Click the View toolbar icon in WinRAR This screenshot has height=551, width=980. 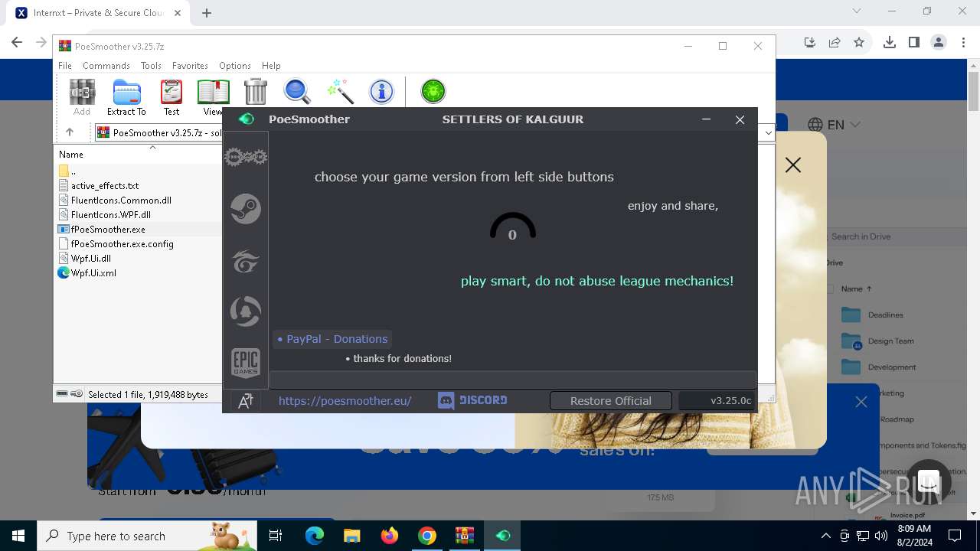pyautogui.click(x=212, y=97)
